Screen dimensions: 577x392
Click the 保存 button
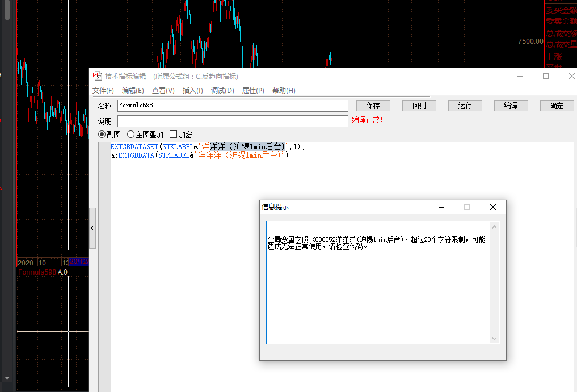click(x=373, y=106)
